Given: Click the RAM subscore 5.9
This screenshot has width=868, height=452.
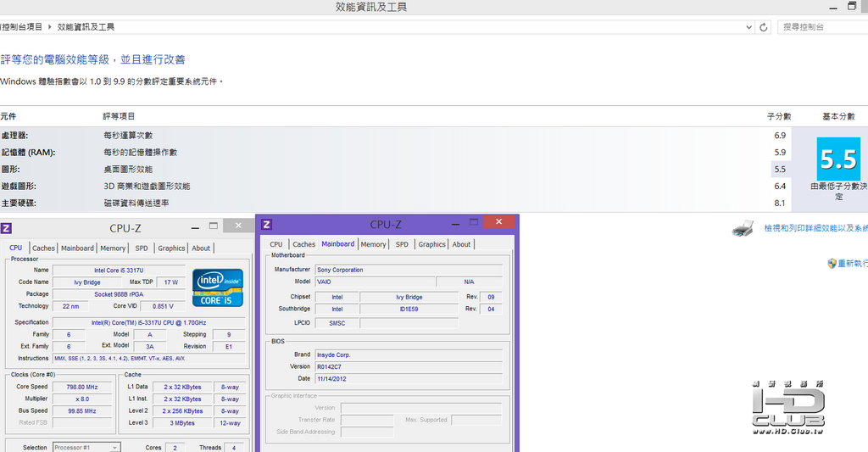Looking at the screenshot, I should pyautogui.click(x=780, y=153).
